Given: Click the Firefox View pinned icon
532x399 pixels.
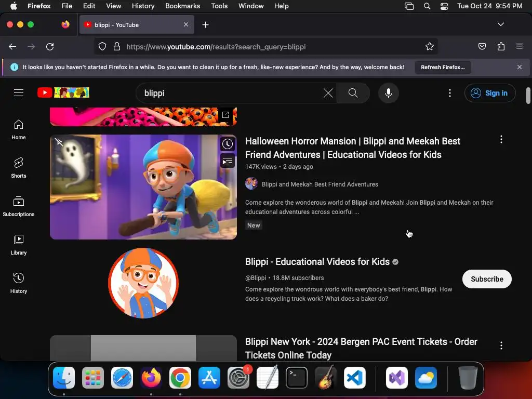Looking at the screenshot, I should [65, 24].
